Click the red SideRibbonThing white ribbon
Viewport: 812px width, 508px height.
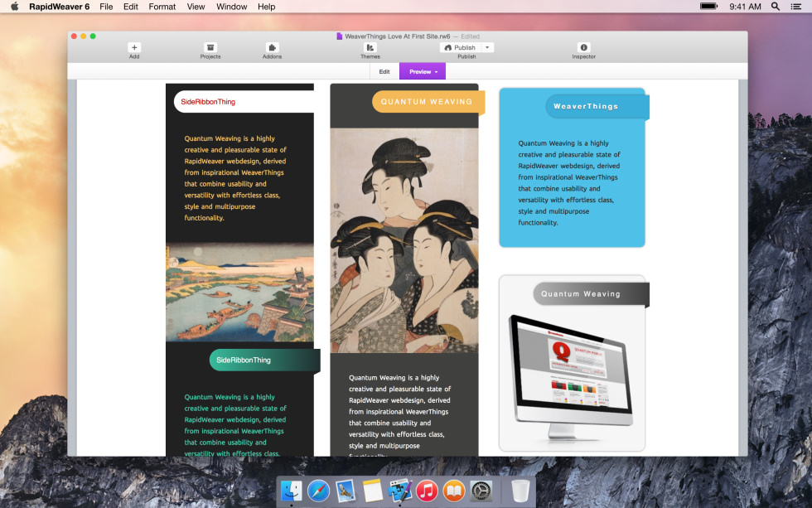[244, 101]
